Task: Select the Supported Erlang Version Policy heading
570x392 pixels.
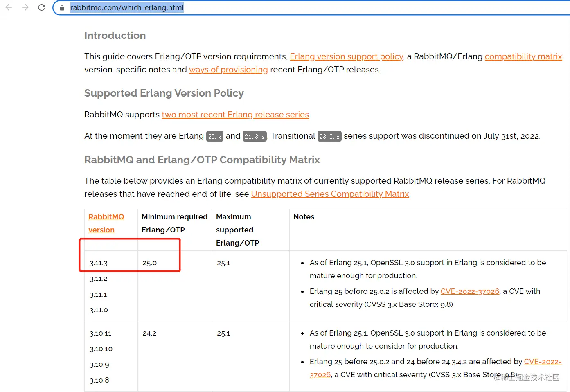Action: [164, 93]
